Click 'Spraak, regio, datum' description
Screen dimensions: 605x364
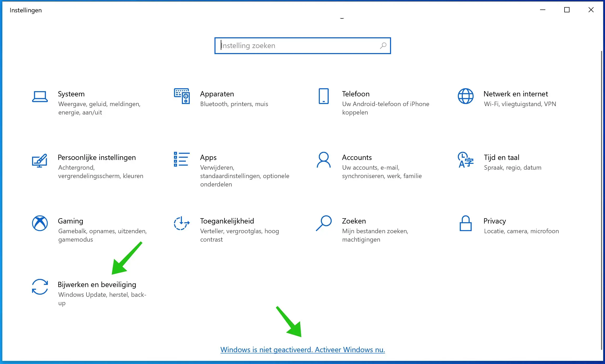point(513,168)
